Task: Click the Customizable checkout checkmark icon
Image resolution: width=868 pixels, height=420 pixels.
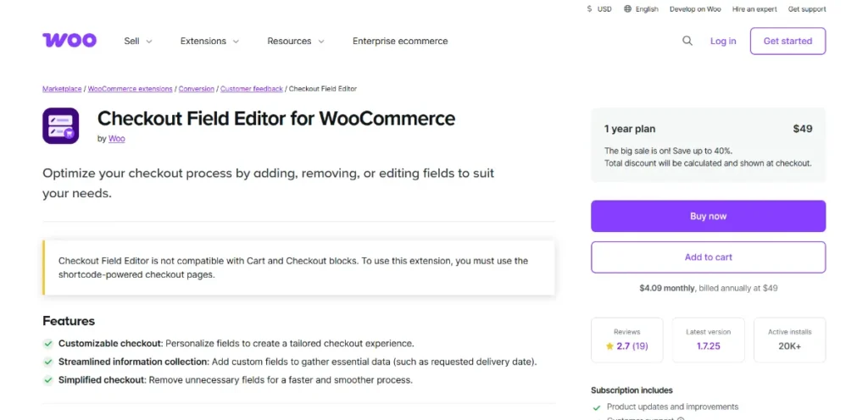Action: pyautogui.click(x=47, y=344)
